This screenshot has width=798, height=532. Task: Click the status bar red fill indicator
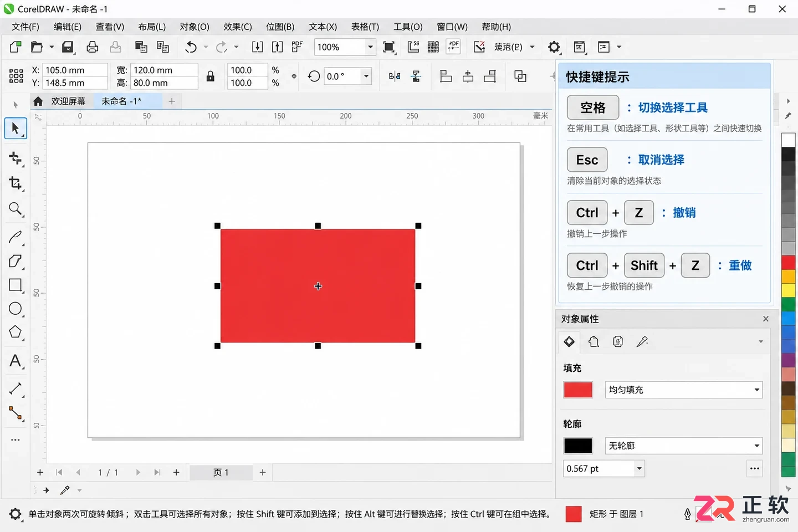pos(574,514)
